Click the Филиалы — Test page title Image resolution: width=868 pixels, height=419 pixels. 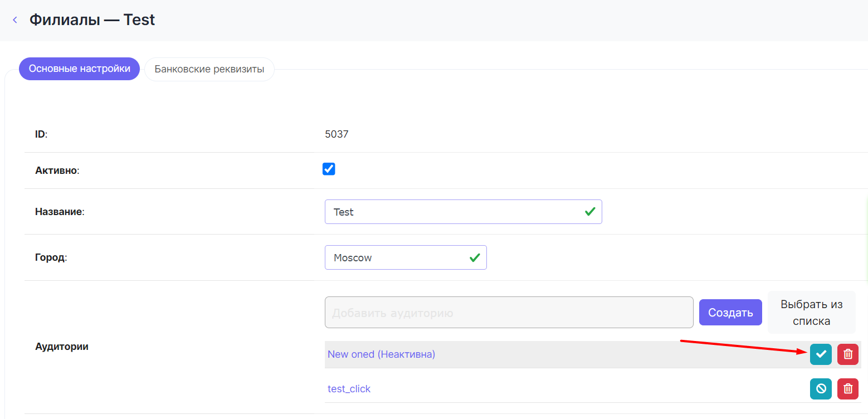click(92, 20)
